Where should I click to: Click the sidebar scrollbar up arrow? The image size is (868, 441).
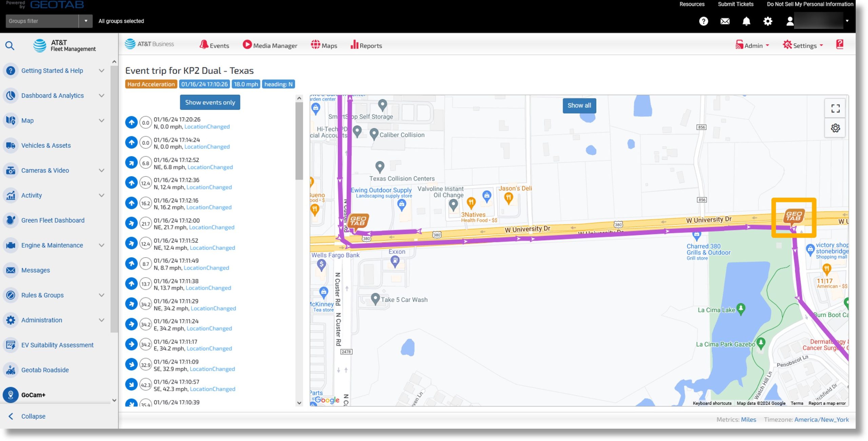tap(114, 62)
